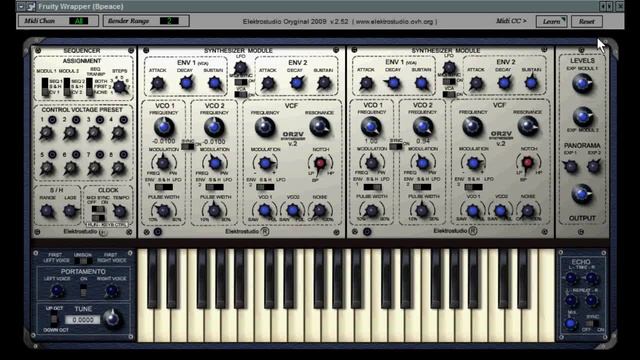Click ENV 1 SUSTAIN knob in second synthesizer module
640x360 pixels.
422,83
